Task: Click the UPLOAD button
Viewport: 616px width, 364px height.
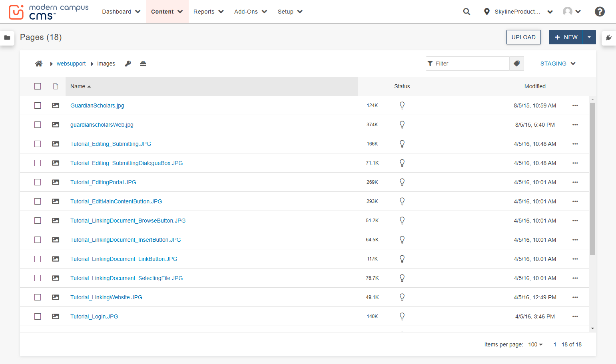Action: coord(524,37)
